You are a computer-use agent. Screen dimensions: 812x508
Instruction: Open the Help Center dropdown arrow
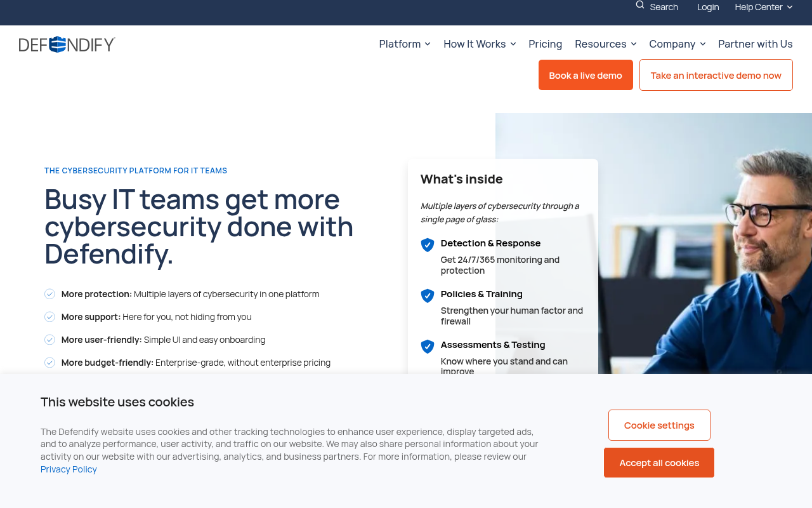(790, 7)
